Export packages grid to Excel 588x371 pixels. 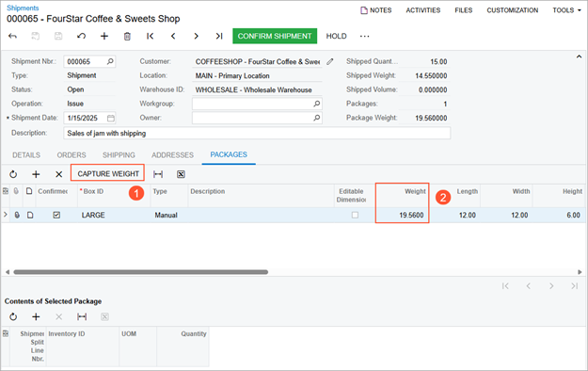point(181,174)
